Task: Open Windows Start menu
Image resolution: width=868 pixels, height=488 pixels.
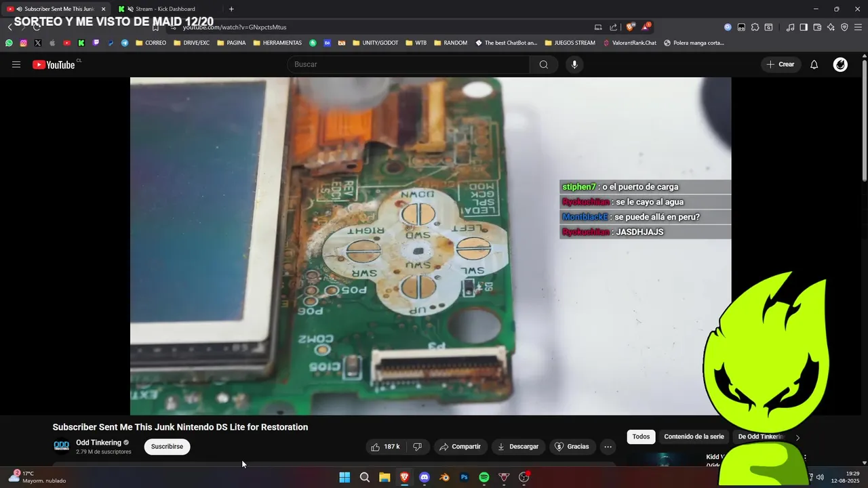Action: coord(344,477)
